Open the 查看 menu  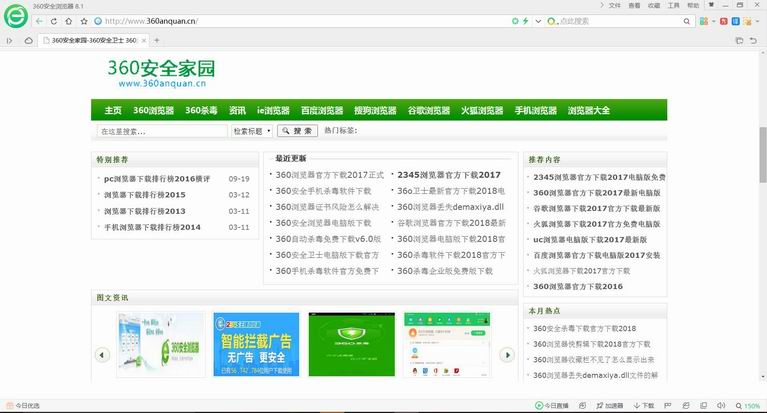coord(634,5)
